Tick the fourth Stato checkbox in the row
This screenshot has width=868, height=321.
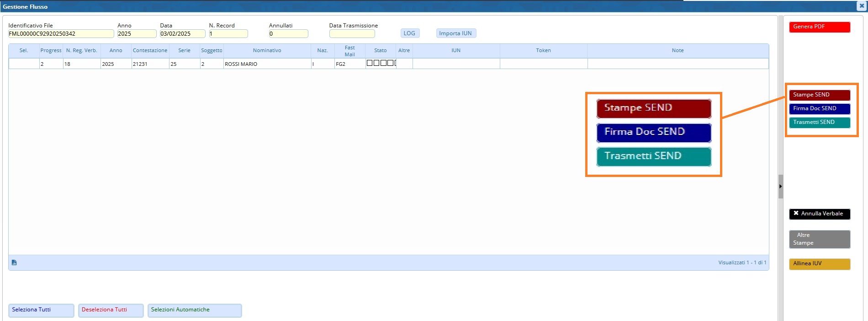(390, 63)
